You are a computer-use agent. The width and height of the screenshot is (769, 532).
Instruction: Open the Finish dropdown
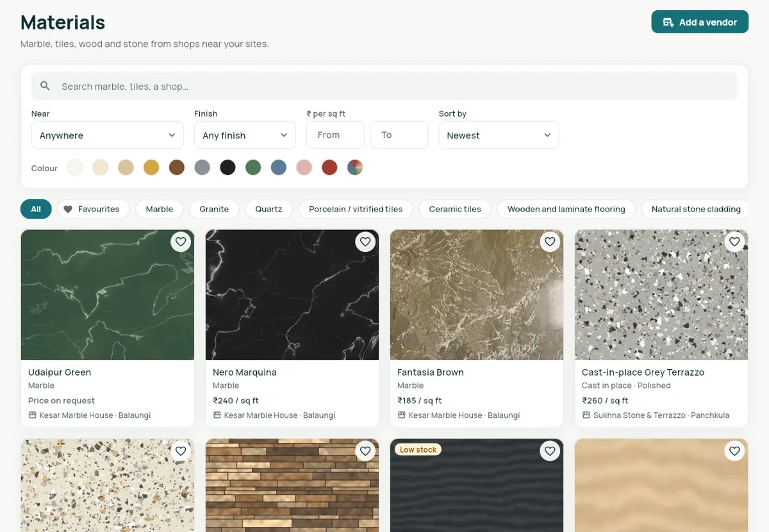pos(245,135)
